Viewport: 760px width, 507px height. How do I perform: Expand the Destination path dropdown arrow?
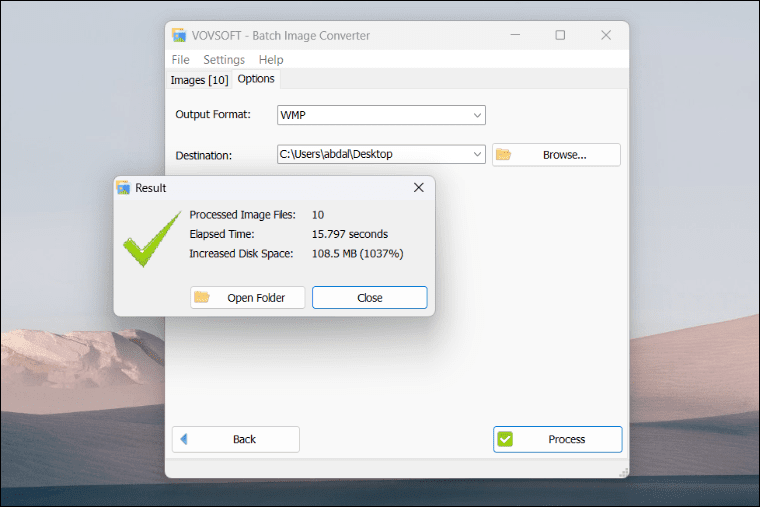point(477,155)
